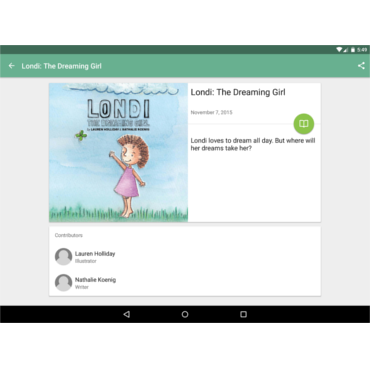Tap the Android home circle button
This screenshot has height=370, width=370.
(x=185, y=314)
